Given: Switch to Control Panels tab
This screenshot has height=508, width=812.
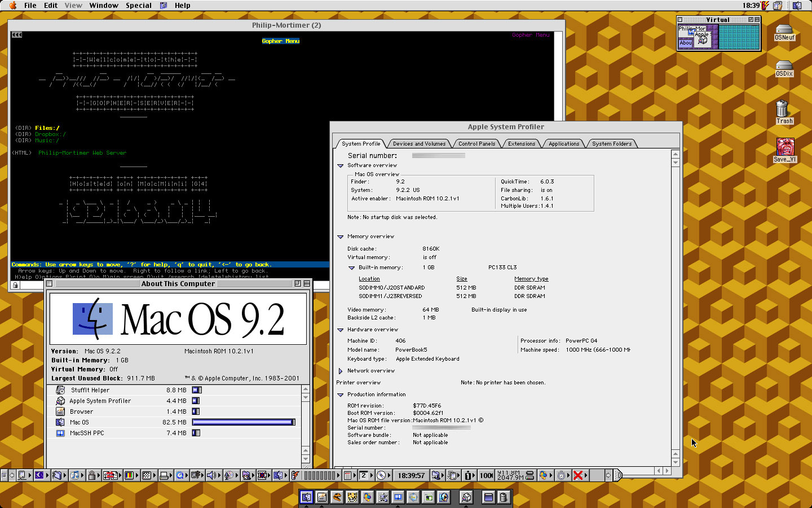Looking at the screenshot, I should tap(476, 143).
